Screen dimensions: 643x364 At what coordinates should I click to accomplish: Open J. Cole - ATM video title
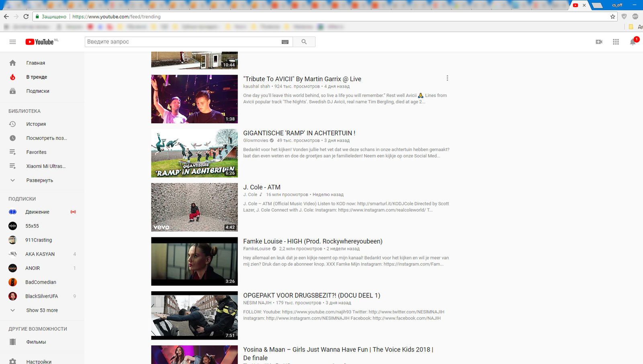262,187
